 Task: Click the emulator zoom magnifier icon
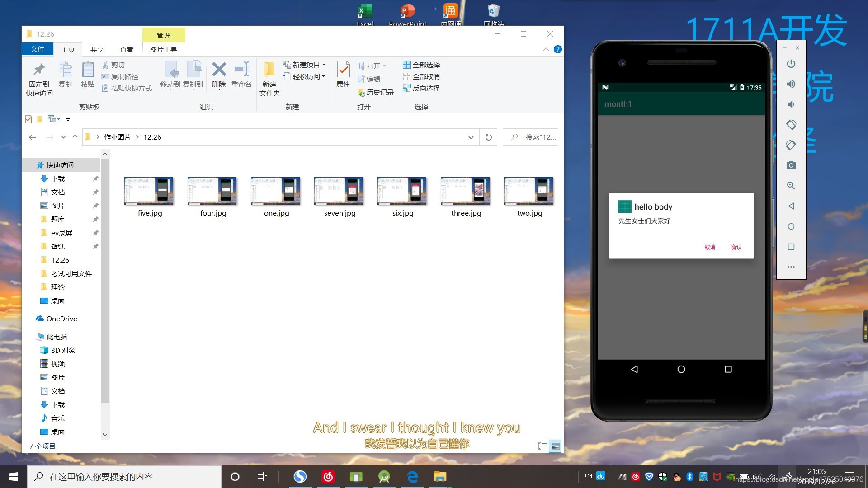[791, 186]
